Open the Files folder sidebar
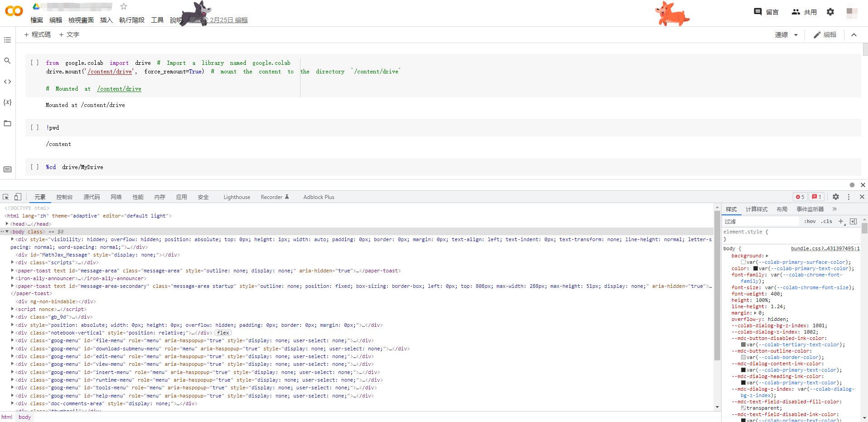 tap(7, 123)
